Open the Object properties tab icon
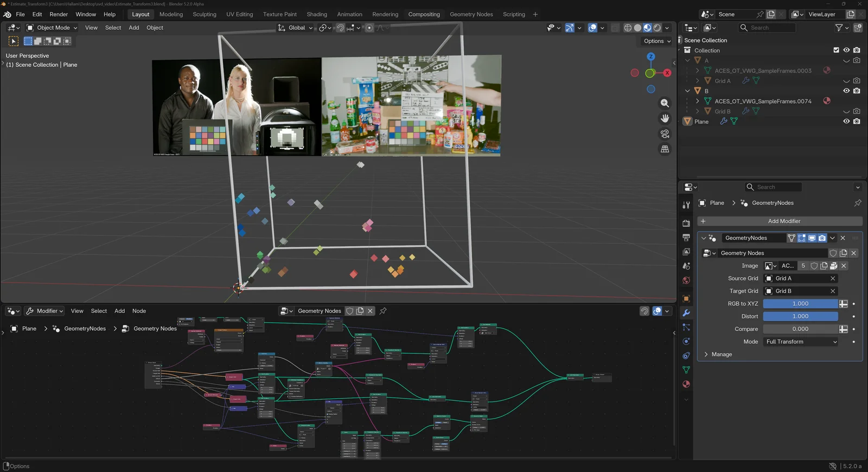This screenshot has height=472, width=868. tap(686, 298)
